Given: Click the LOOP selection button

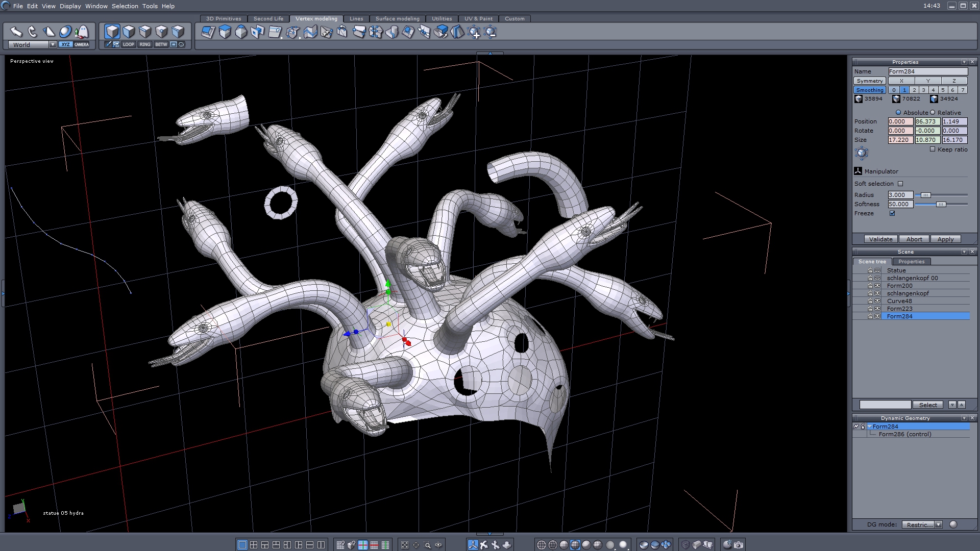Looking at the screenshot, I should point(128,44).
